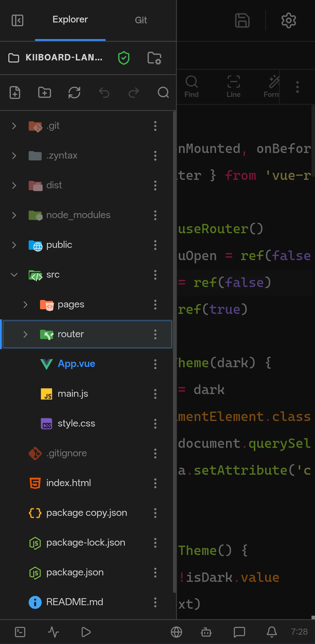Open package-lock.json file
The width and height of the screenshot is (315, 644).
point(87,543)
